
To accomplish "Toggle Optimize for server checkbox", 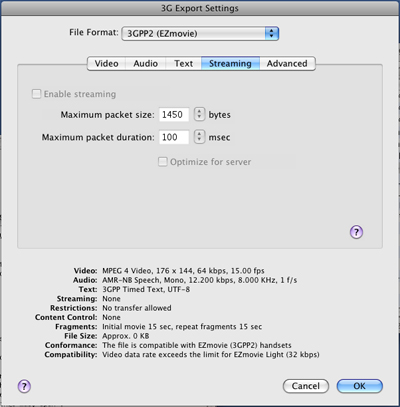I will pyautogui.click(x=162, y=162).
